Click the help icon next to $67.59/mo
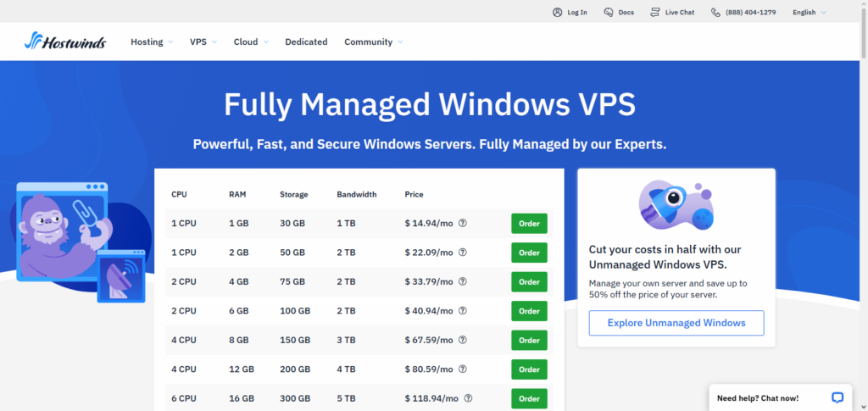The image size is (868, 411). click(463, 340)
